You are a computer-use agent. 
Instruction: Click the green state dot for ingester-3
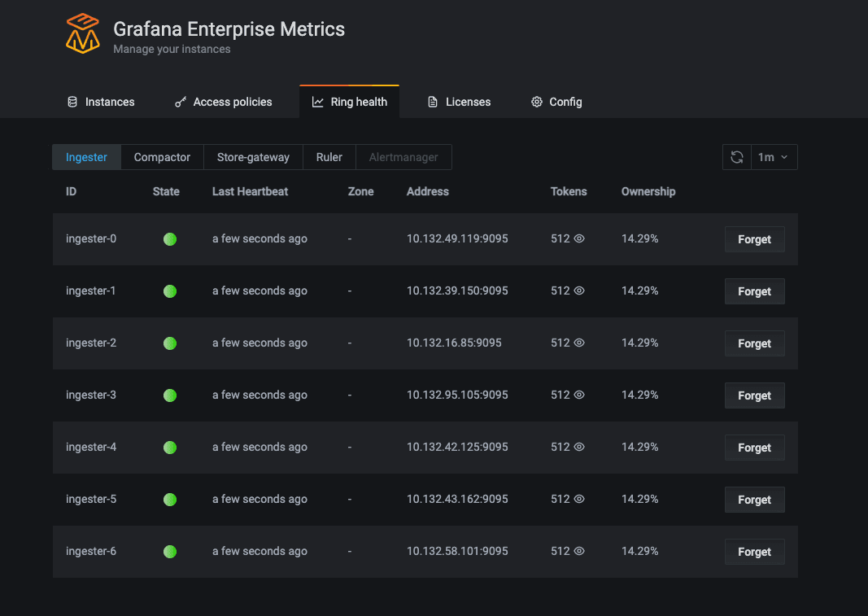pyautogui.click(x=170, y=395)
